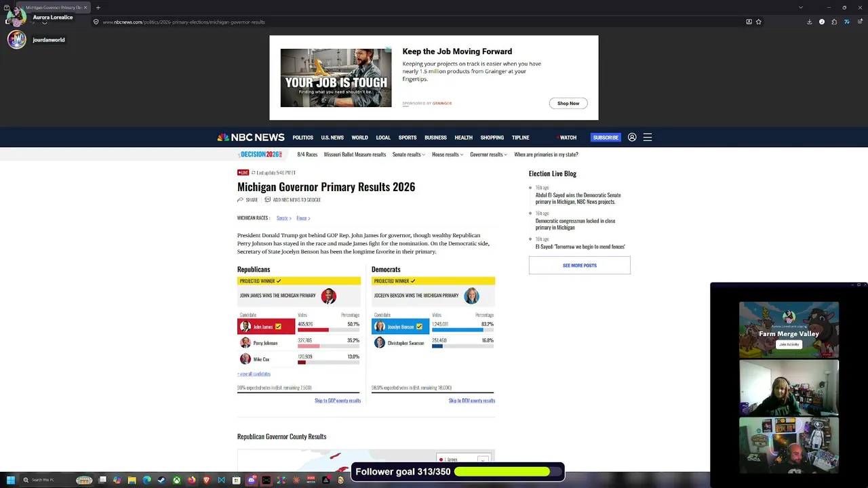This screenshot has width=868, height=488.
Task: Go to the Health section
Action: click(463, 138)
